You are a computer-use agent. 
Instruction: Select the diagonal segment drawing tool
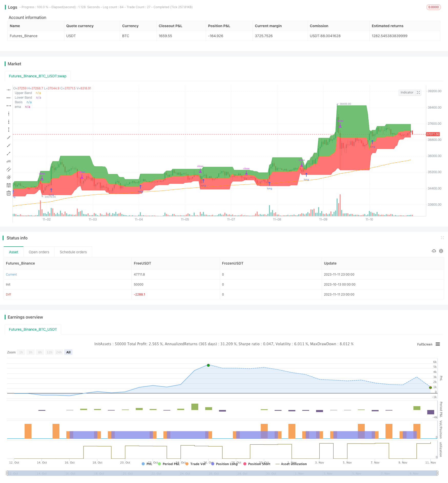tap(9, 153)
